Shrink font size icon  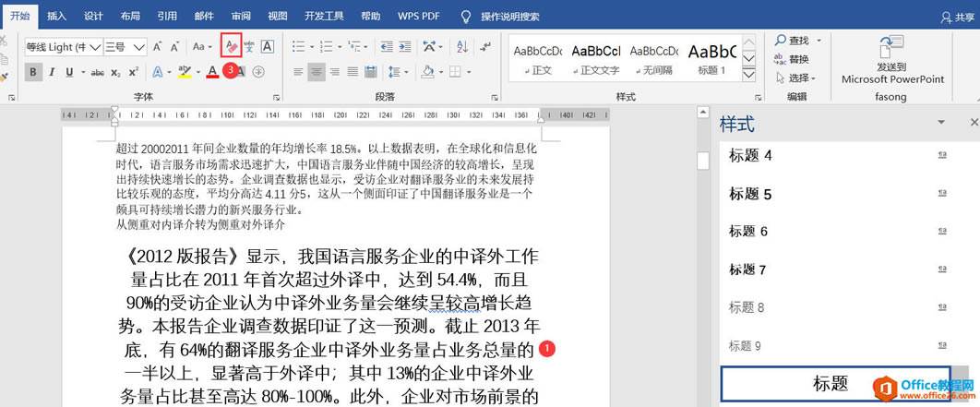click(175, 46)
